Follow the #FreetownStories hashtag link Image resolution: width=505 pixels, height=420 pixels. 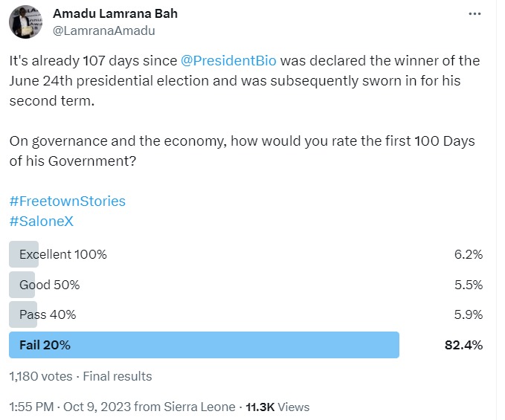coord(67,201)
